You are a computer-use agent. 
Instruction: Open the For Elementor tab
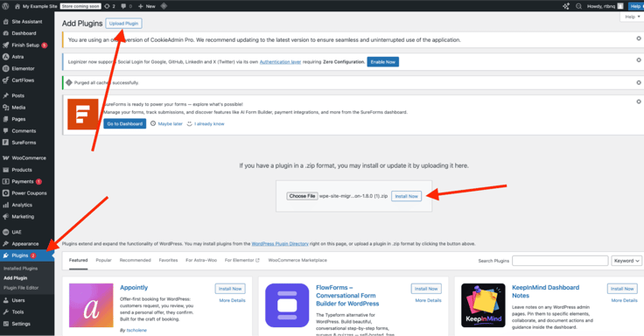241,261
